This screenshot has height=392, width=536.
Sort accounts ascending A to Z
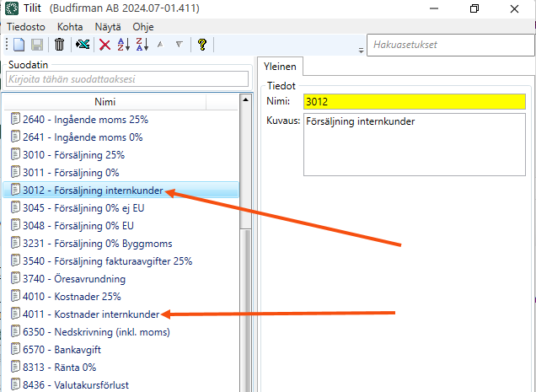124,45
